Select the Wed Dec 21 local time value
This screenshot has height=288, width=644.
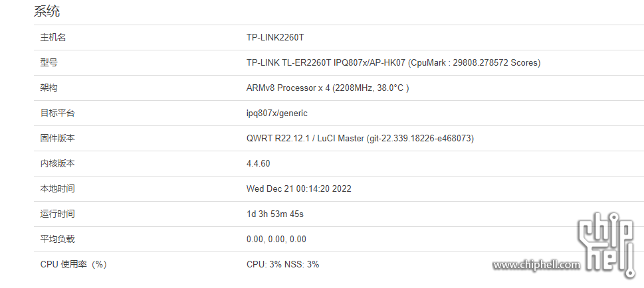tap(299, 188)
